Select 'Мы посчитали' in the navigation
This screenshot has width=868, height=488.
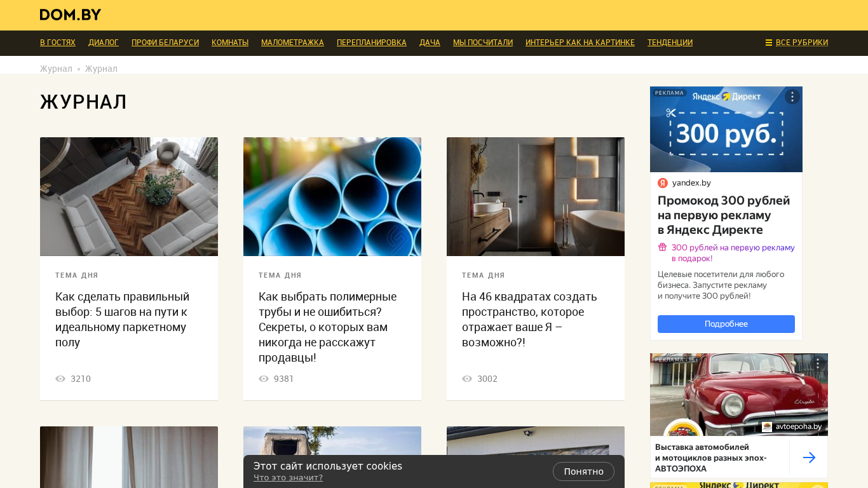click(x=483, y=43)
